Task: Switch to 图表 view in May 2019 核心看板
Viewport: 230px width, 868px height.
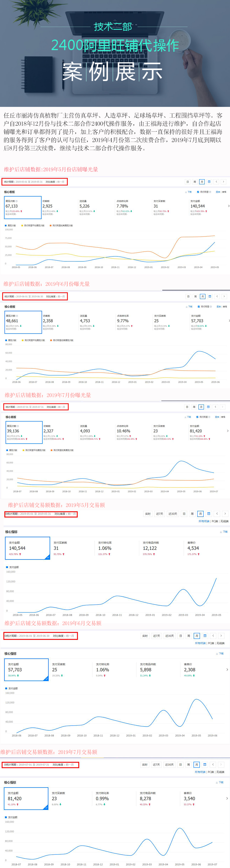Action: [218, 192]
